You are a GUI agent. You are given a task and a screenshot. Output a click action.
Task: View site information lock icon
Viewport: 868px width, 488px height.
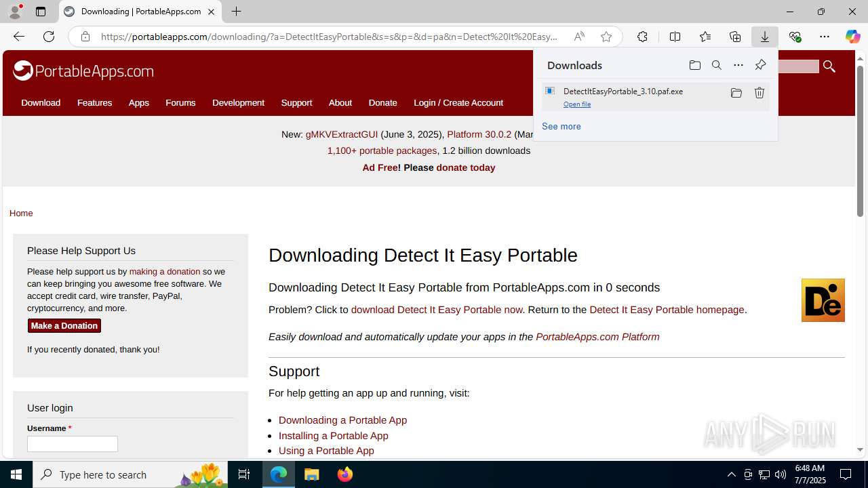[85, 37]
